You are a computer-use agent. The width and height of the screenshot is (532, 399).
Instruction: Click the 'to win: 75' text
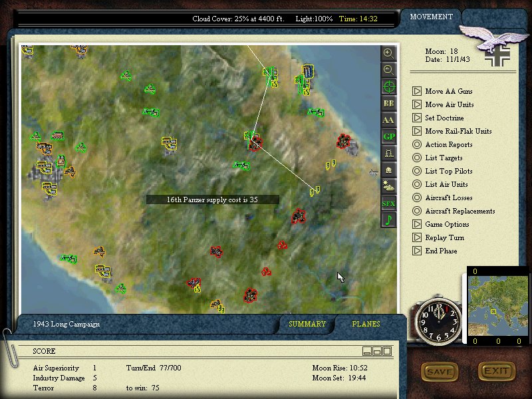142,388
